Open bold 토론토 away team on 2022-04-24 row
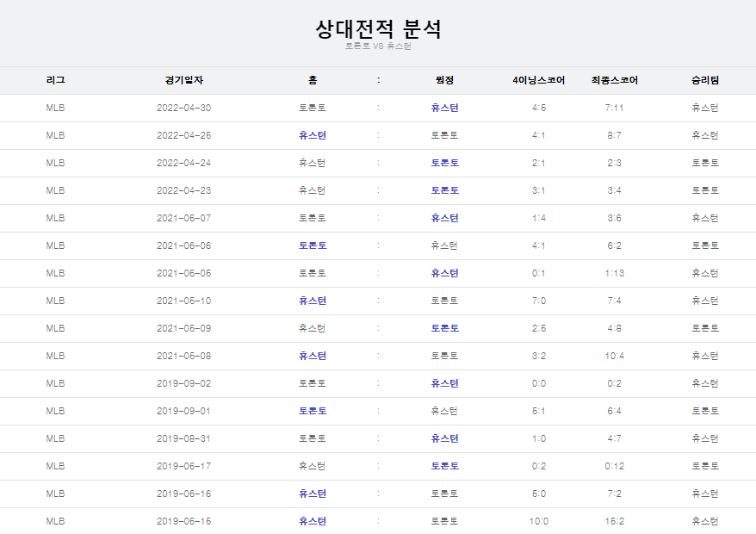The width and height of the screenshot is (756, 534). coord(444,163)
